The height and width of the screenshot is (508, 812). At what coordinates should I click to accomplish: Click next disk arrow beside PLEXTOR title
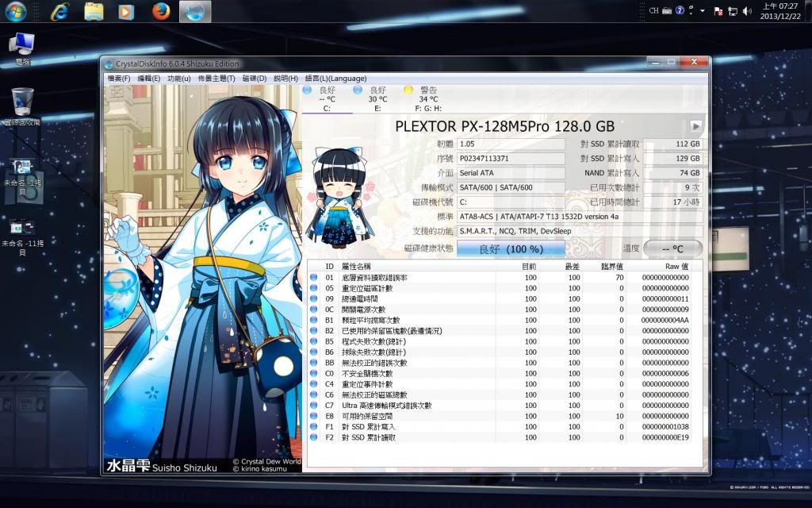695,126
